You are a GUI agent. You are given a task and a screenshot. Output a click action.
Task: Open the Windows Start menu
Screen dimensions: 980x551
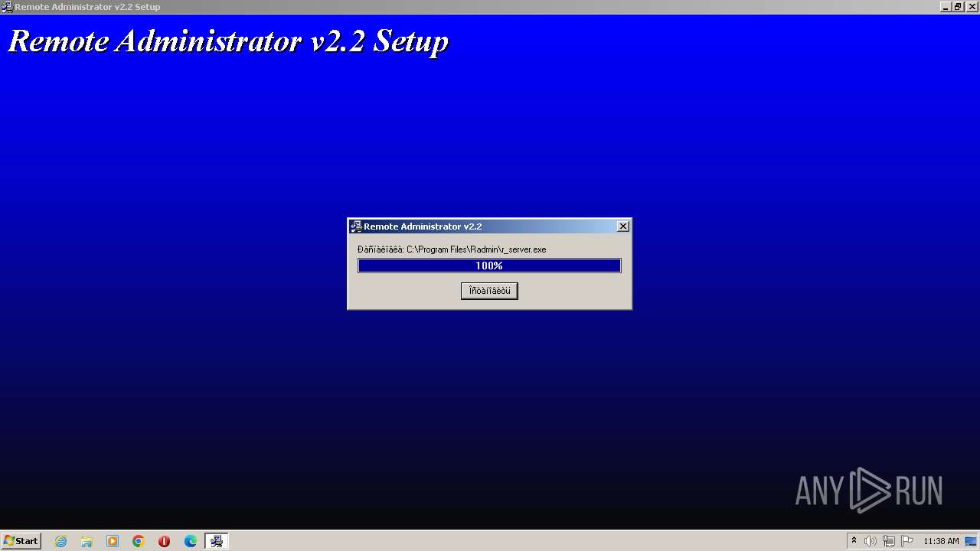(21, 541)
